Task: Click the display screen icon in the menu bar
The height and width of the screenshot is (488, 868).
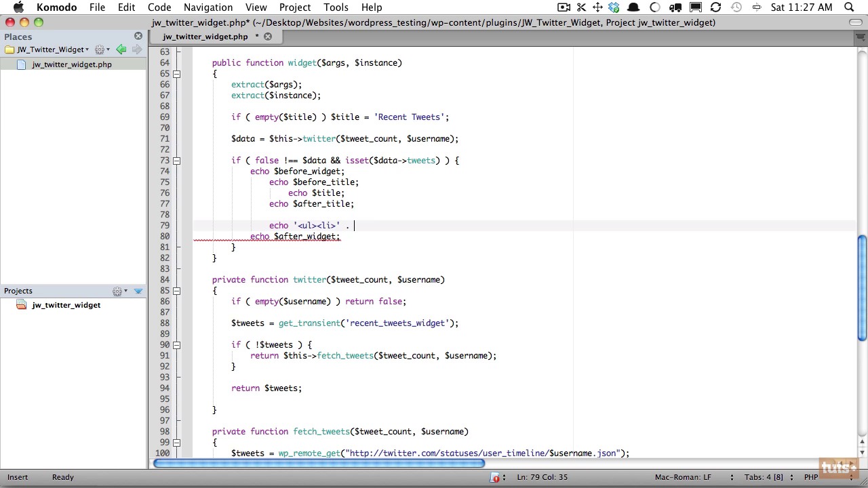Action: tap(696, 7)
